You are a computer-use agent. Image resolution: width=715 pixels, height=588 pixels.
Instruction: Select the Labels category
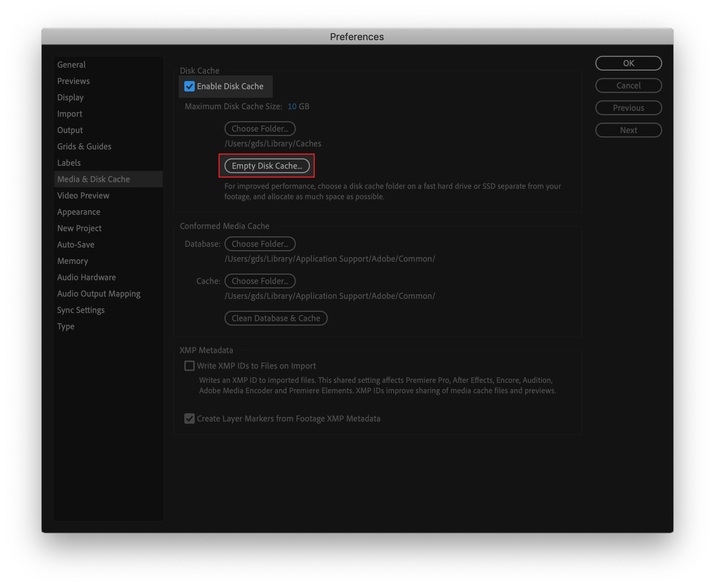click(x=108, y=163)
